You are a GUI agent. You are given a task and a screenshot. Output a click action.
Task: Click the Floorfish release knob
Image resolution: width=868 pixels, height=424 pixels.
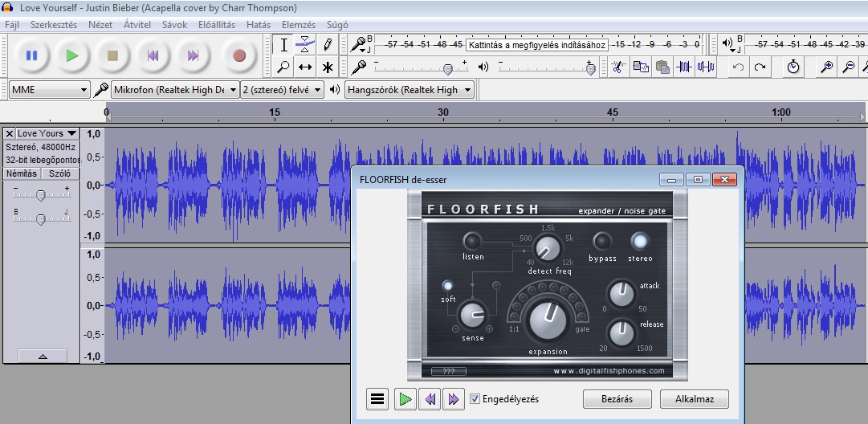tap(621, 332)
